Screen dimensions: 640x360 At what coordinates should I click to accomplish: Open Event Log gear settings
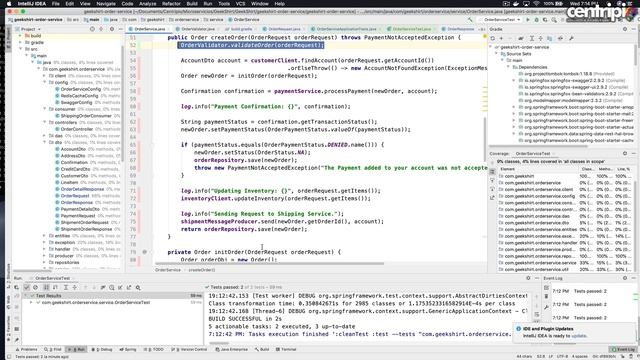pyautogui.click(x=625, y=278)
